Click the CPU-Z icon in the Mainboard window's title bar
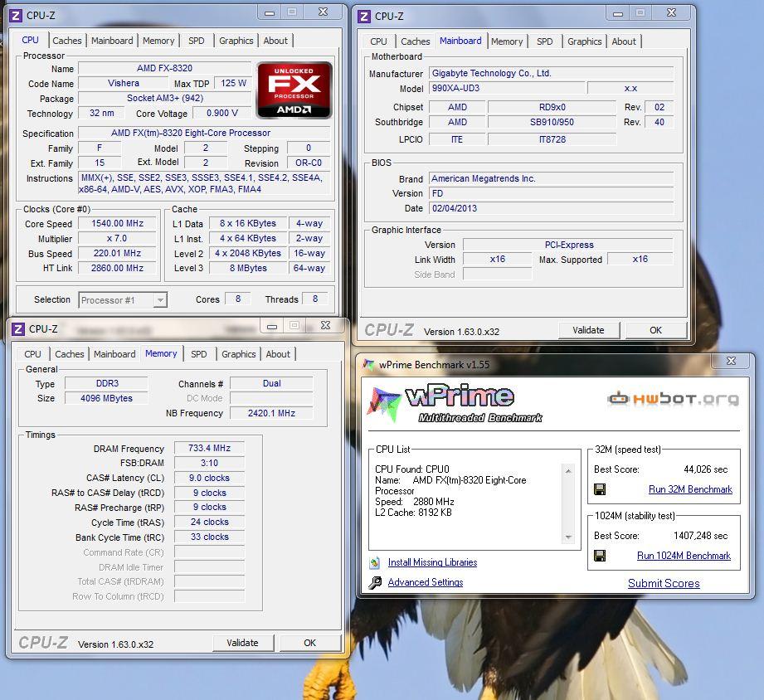Screen dimensions: 764x700 click(x=364, y=16)
